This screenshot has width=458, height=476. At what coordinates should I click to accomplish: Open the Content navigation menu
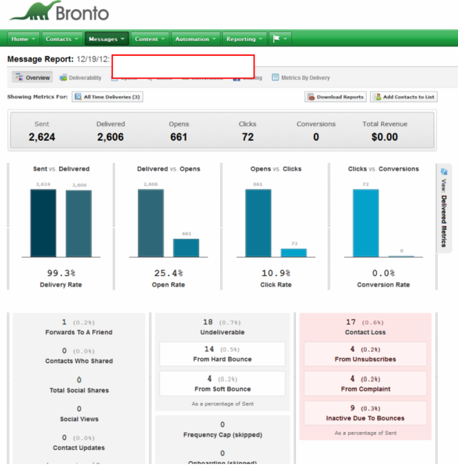(x=150, y=39)
